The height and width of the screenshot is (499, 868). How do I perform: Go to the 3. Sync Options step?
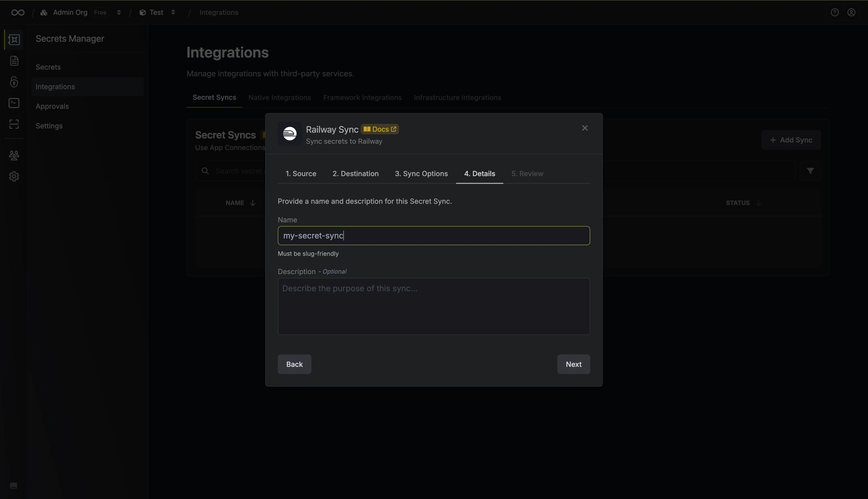(421, 174)
